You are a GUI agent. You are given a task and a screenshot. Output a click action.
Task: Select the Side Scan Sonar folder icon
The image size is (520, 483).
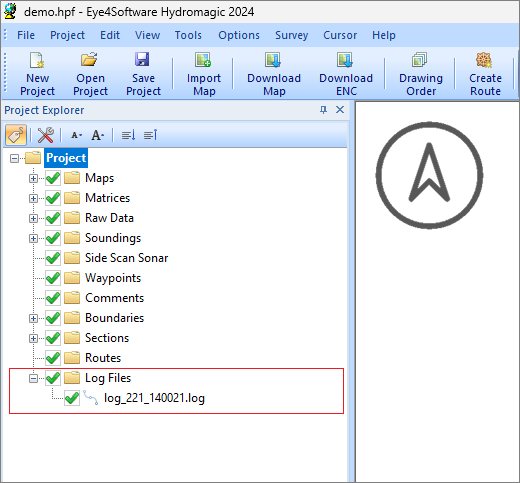[72, 258]
